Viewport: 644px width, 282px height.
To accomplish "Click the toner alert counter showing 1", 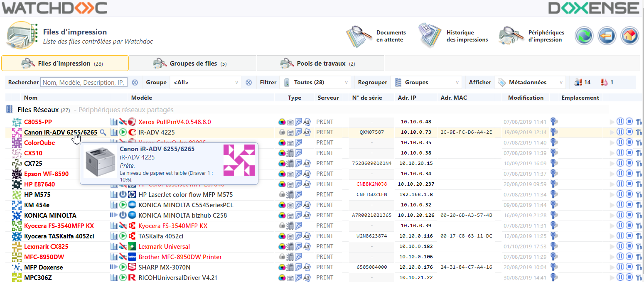I will (x=607, y=83).
